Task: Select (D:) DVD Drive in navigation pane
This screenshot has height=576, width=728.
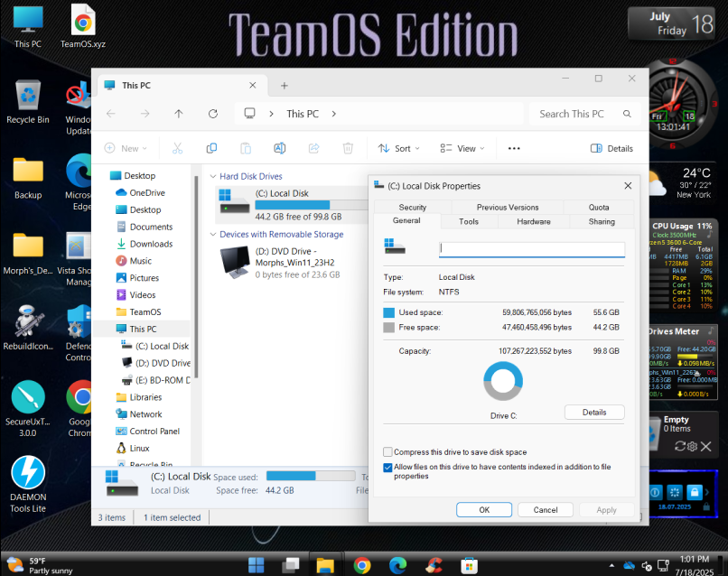Action: [x=163, y=363]
